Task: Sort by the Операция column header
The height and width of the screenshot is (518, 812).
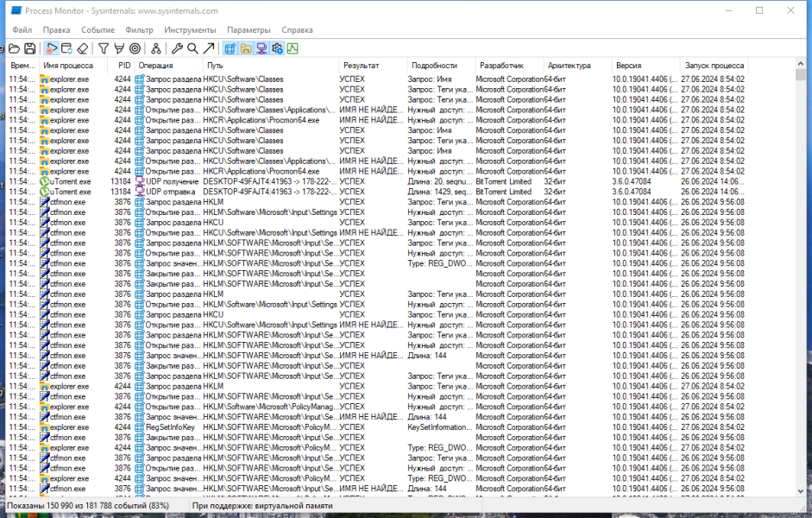Action: [x=169, y=66]
